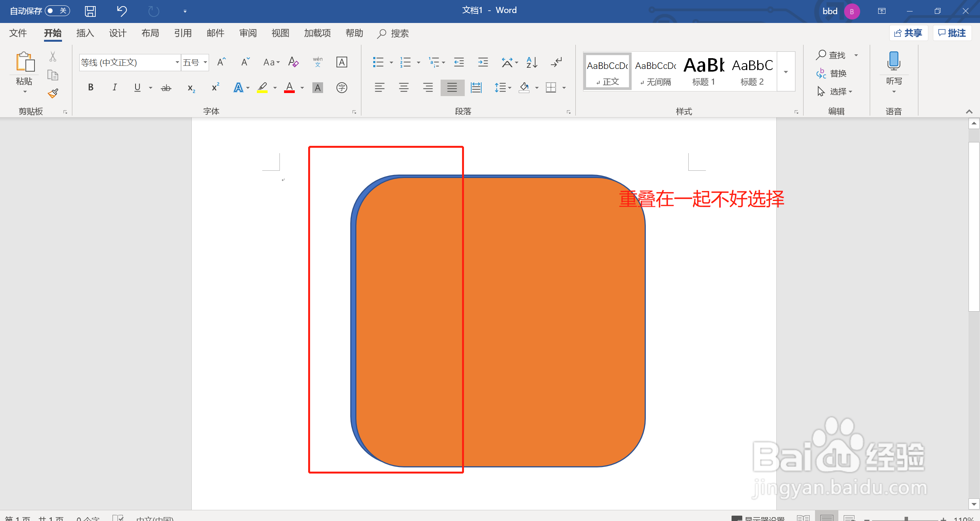Viewport: 980px width, 521px height.
Task: Apply subscript formatting
Action: tap(191, 88)
